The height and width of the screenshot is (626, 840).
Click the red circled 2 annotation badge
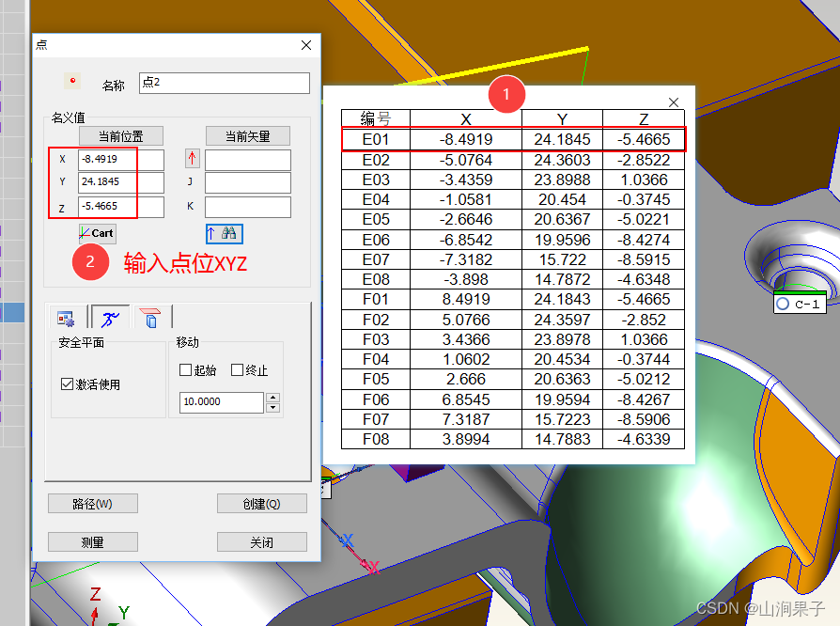tap(90, 260)
